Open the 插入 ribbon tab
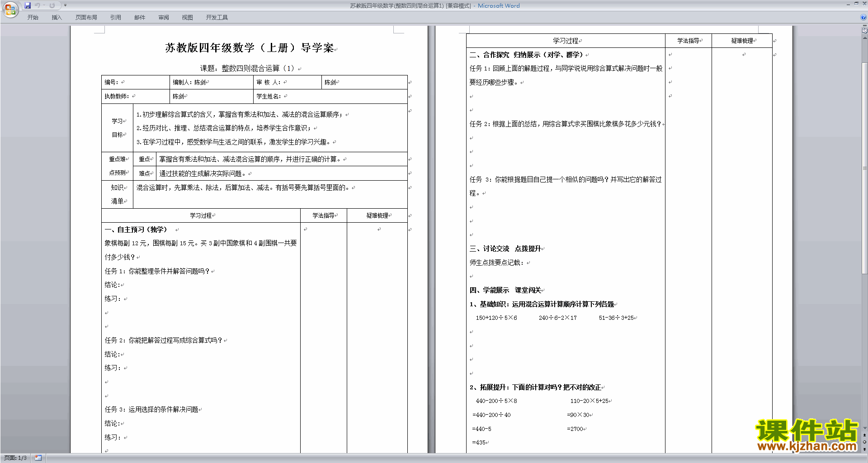 point(57,18)
